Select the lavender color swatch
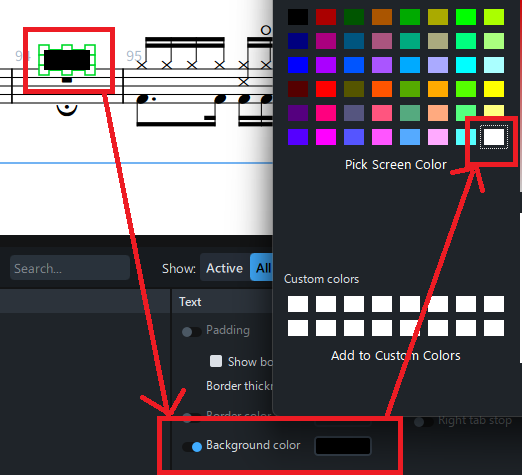The width and height of the screenshot is (522, 475). coord(438,65)
